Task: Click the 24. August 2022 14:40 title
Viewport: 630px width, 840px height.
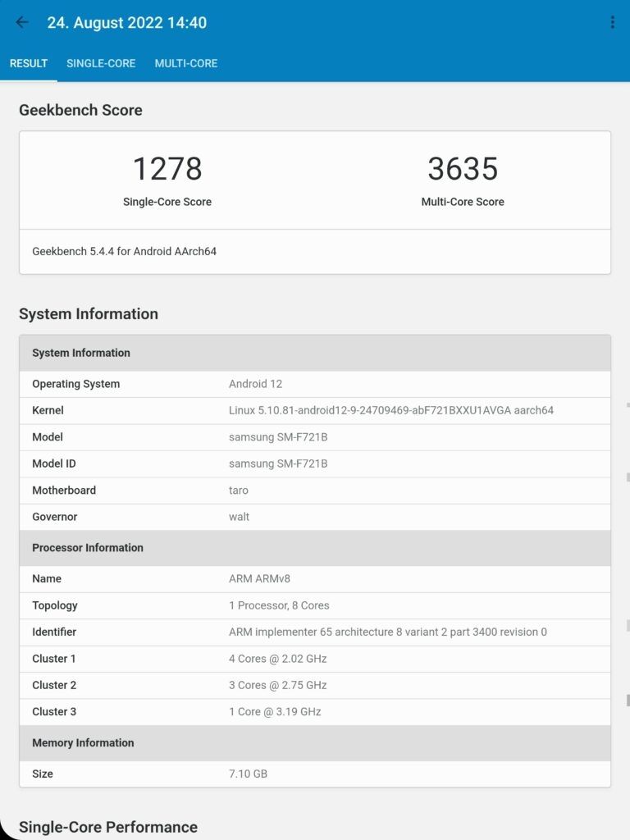Action: pyautogui.click(x=126, y=22)
